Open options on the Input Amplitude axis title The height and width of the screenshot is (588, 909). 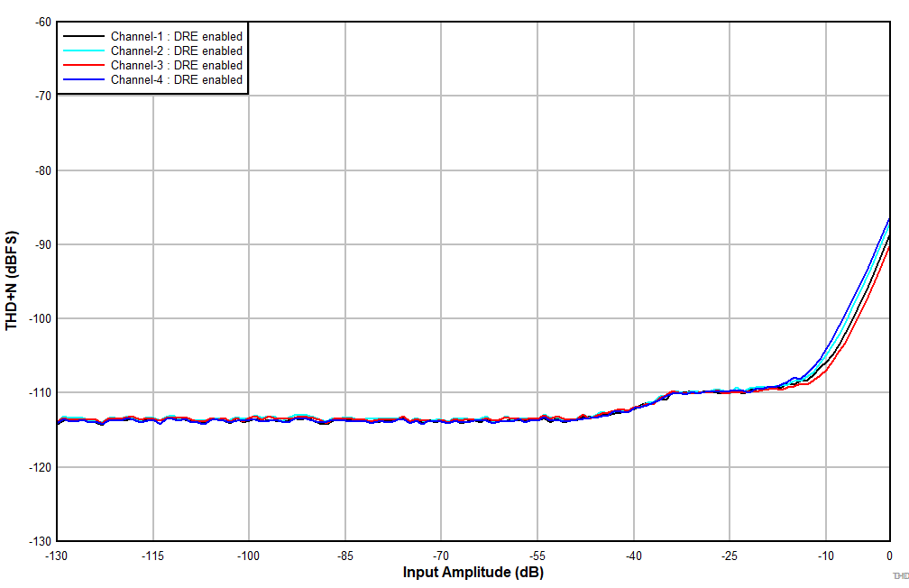473,571
